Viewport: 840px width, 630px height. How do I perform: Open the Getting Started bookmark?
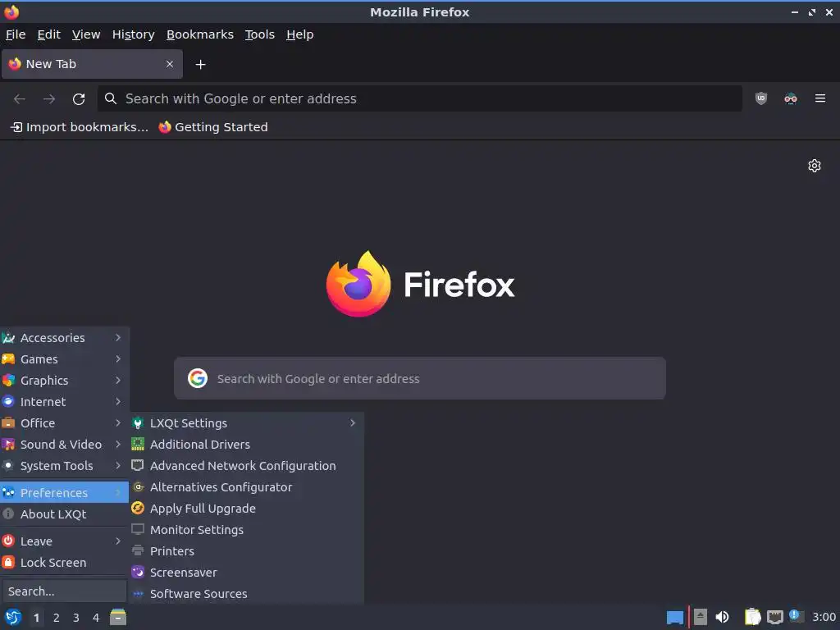(x=213, y=127)
